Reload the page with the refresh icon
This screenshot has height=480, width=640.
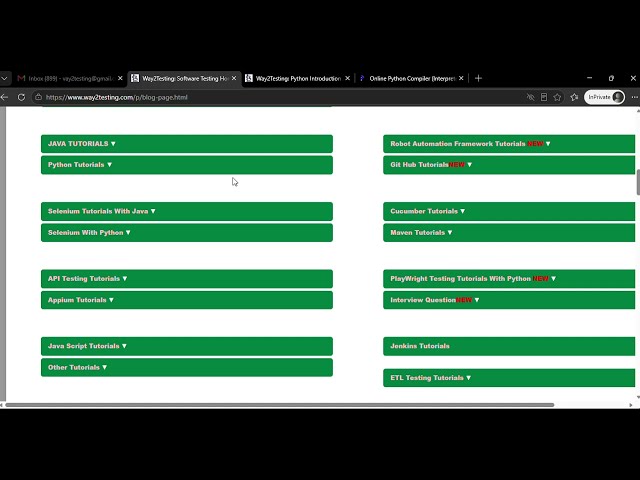21,97
